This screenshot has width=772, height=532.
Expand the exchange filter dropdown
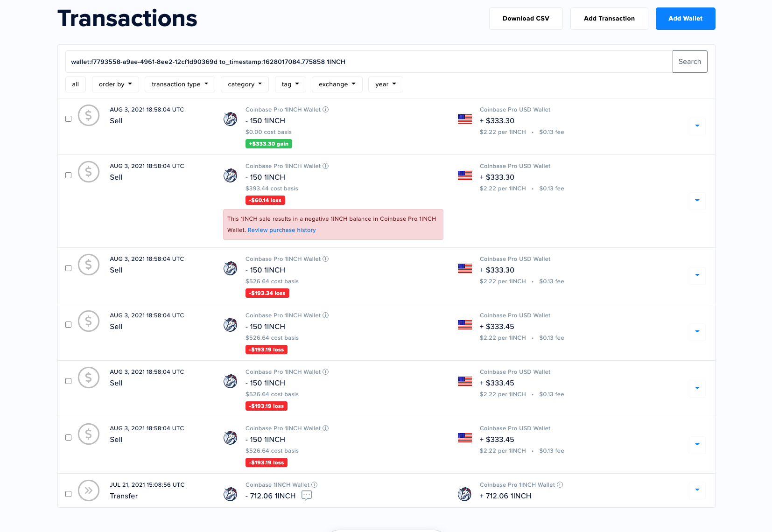pyautogui.click(x=337, y=84)
